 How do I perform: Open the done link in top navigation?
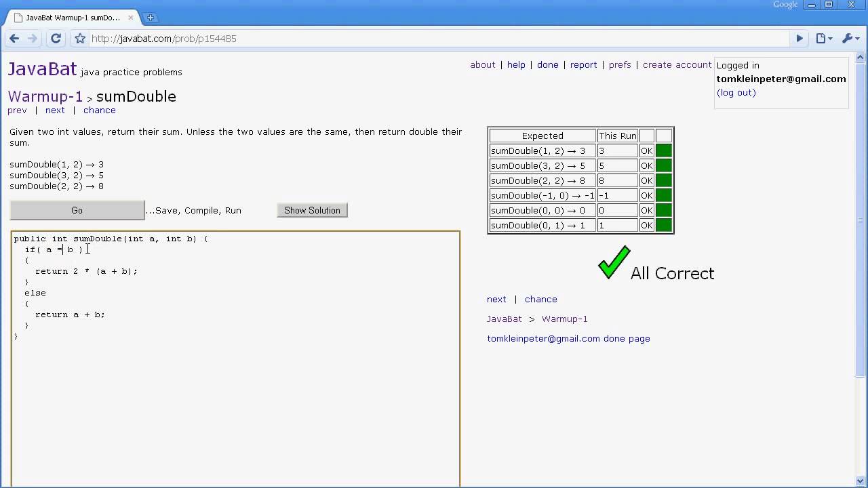548,65
